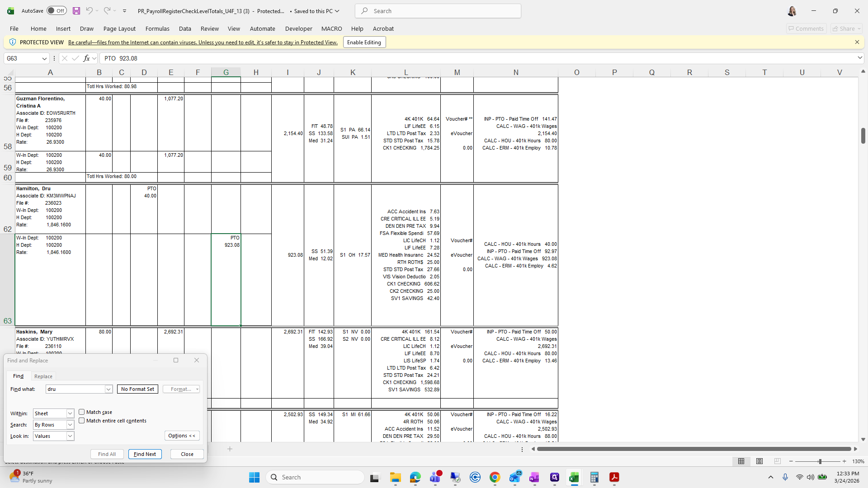
Task: Open the Formulas ribbon tab
Action: [x=157, y=28]
